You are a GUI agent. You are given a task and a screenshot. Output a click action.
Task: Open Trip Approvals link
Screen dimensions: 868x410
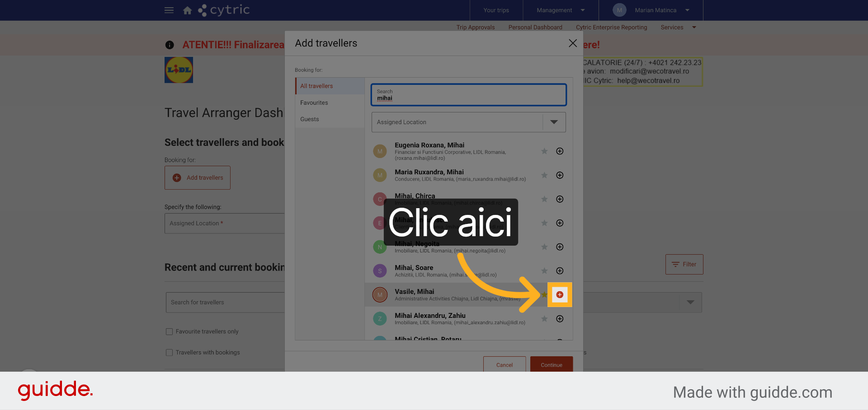476,28
